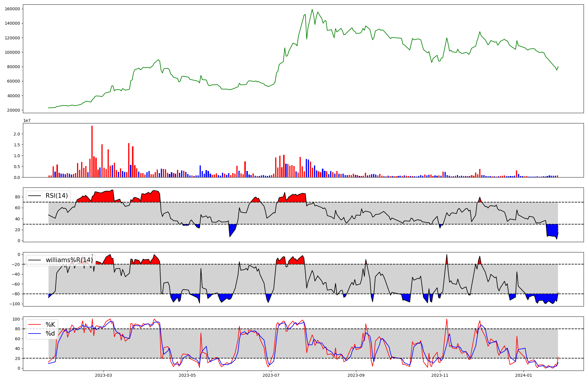This screenshot has width=588, height=382.
Task: Select the %d legend entry text
Action: click(50, 334)
